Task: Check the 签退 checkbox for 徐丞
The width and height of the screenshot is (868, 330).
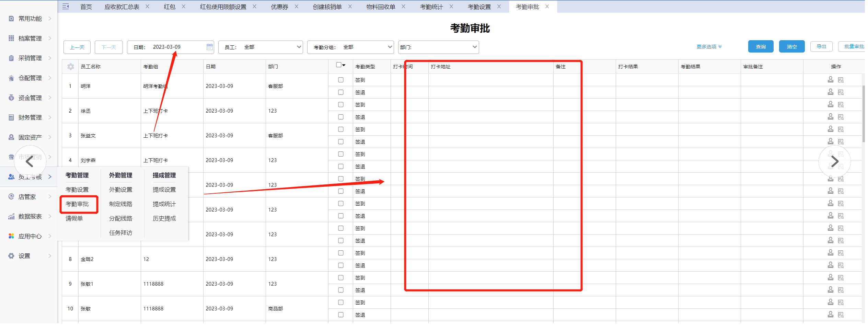Action: (340, 117)
